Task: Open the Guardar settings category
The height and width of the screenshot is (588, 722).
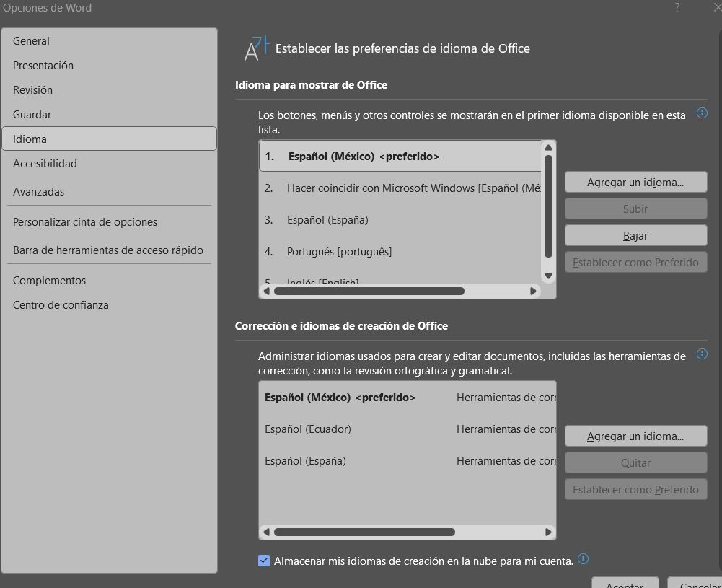Action: point(109,114)
